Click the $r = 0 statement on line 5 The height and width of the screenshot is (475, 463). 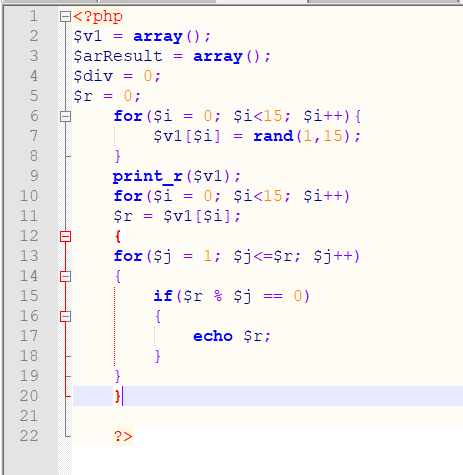[x=107, y=97]
